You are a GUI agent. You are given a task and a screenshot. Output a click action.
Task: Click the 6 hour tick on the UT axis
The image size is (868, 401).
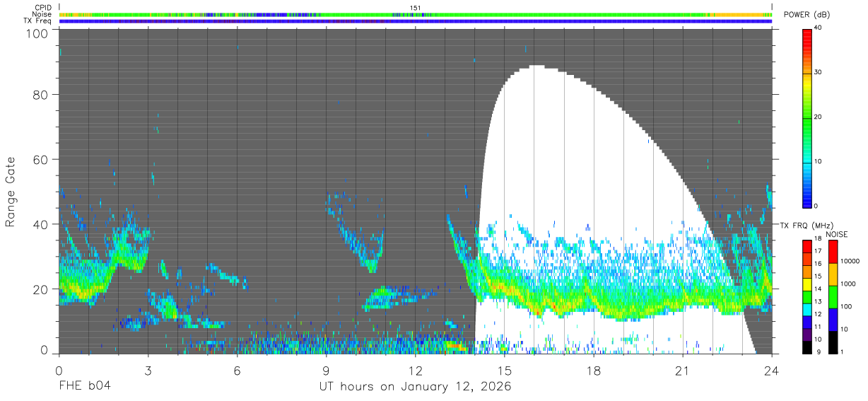click(237, 370)
